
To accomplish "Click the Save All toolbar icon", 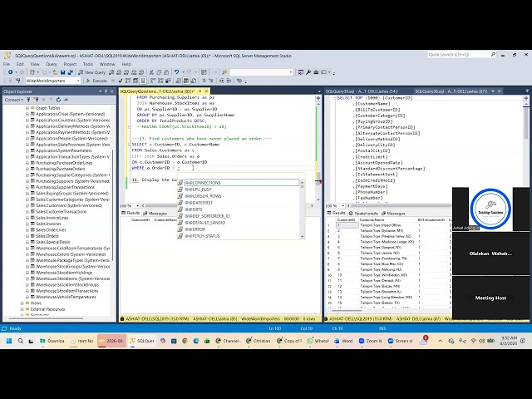I will click(x=70, y=72).
